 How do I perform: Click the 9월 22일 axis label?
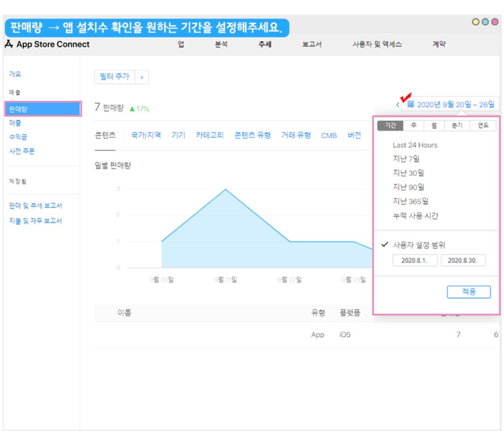289,280
